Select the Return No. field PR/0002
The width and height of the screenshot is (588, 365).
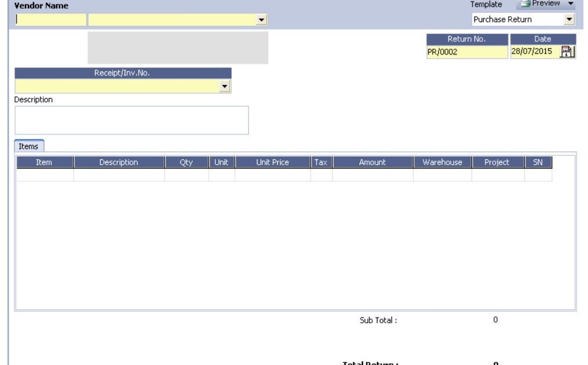[x=467, y=52]
